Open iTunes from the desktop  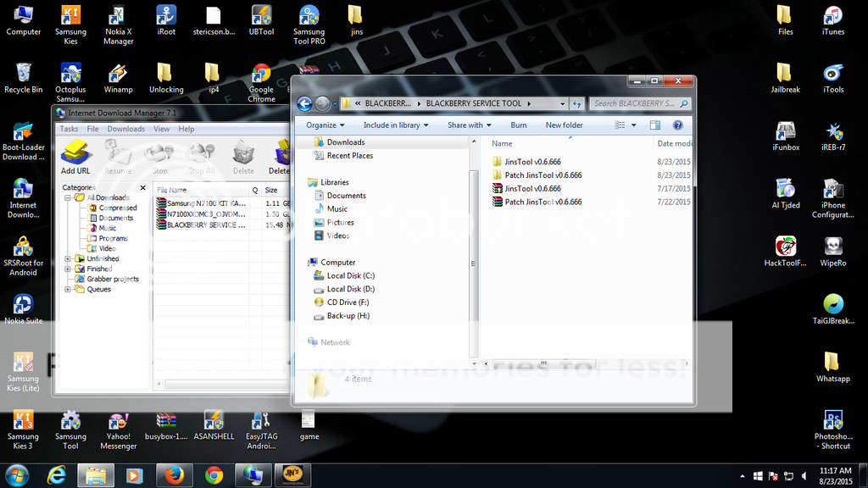[832, 20]
